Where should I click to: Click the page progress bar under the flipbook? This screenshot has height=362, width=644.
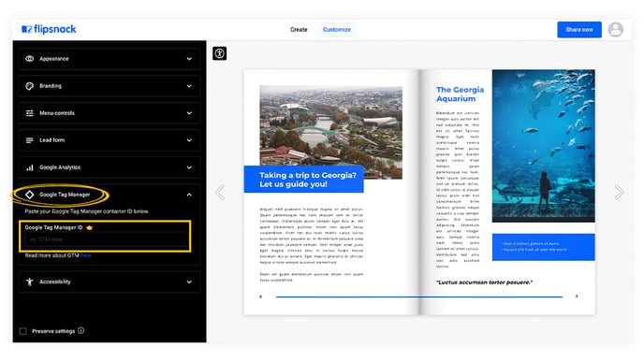(x=419, y=297)
